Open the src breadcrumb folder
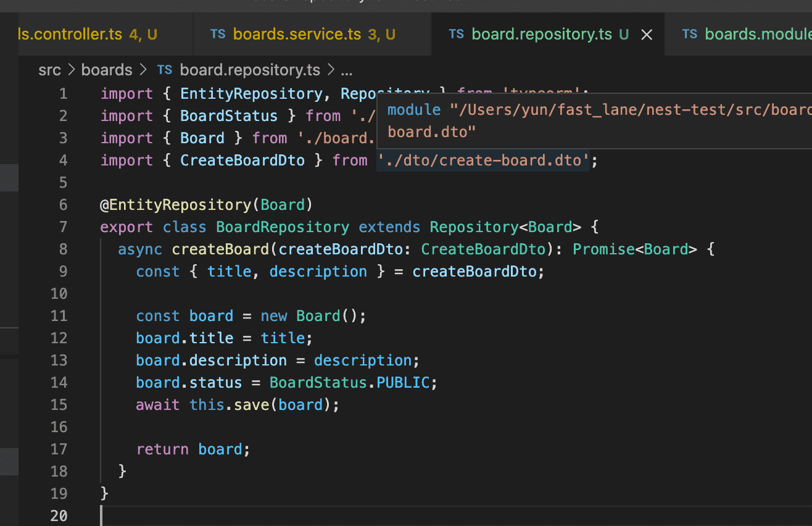 (49, 70)
